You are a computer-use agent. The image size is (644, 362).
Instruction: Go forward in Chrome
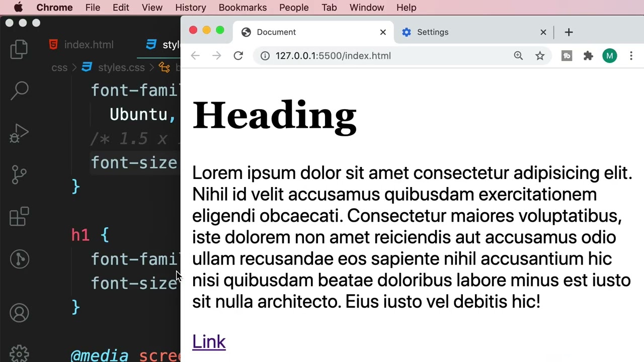tap(217, 56)
